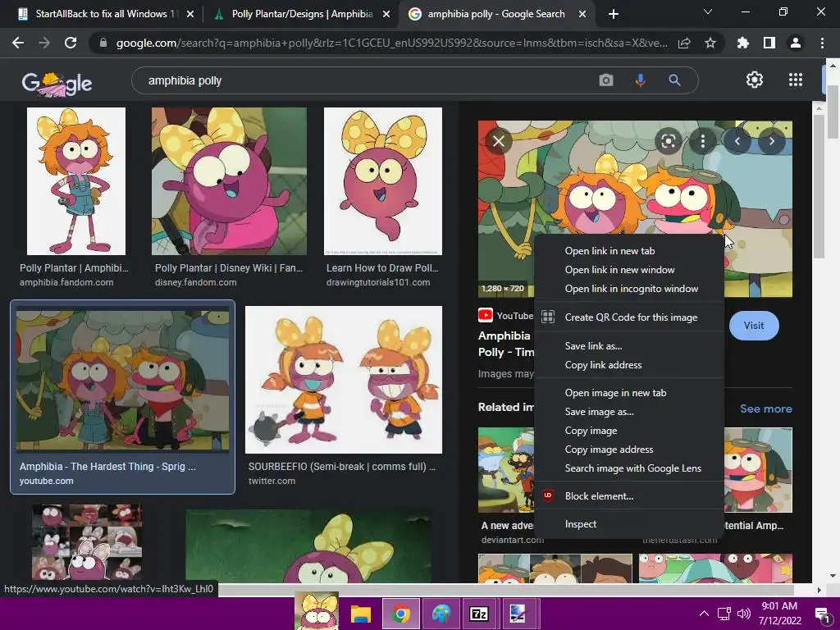
Task: Click the address bar URL
Action: click(x=391, y=43)
